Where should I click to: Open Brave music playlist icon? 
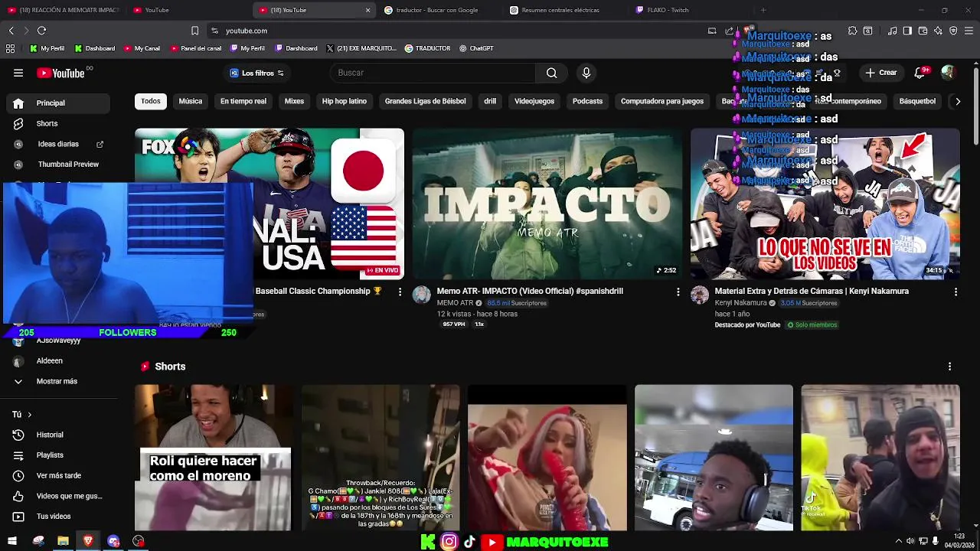pos(892,31)
